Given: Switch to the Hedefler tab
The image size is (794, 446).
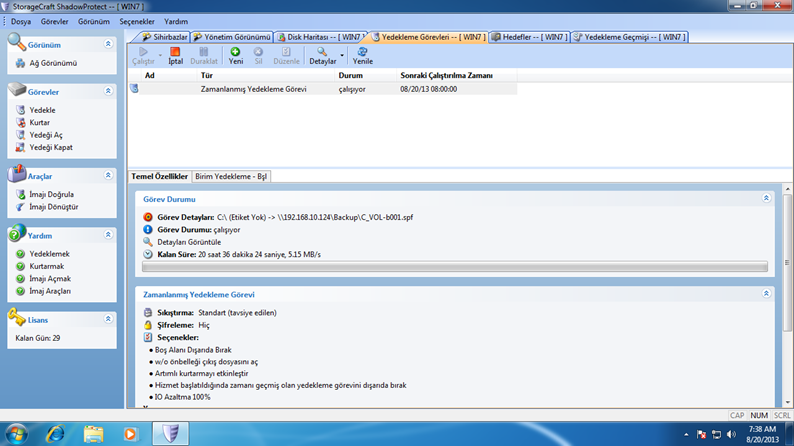Looking at the screenshot, I should (x=530, y=37).
